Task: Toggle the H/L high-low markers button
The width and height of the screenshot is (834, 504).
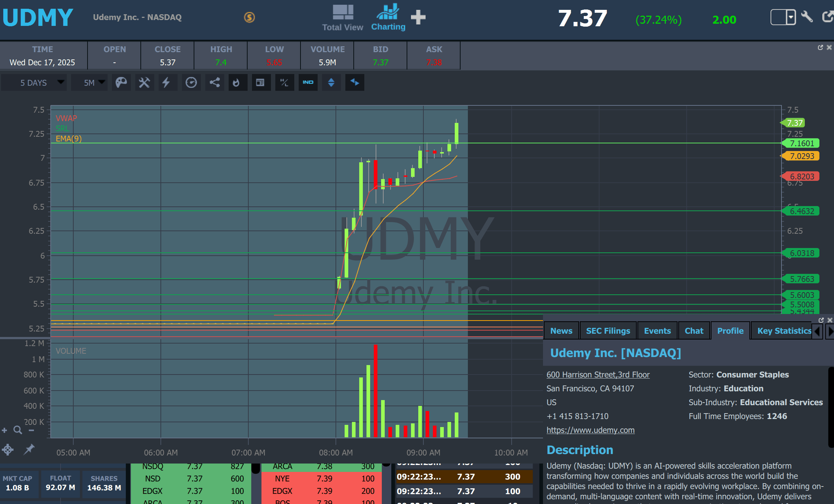Action: pos(284,82)
